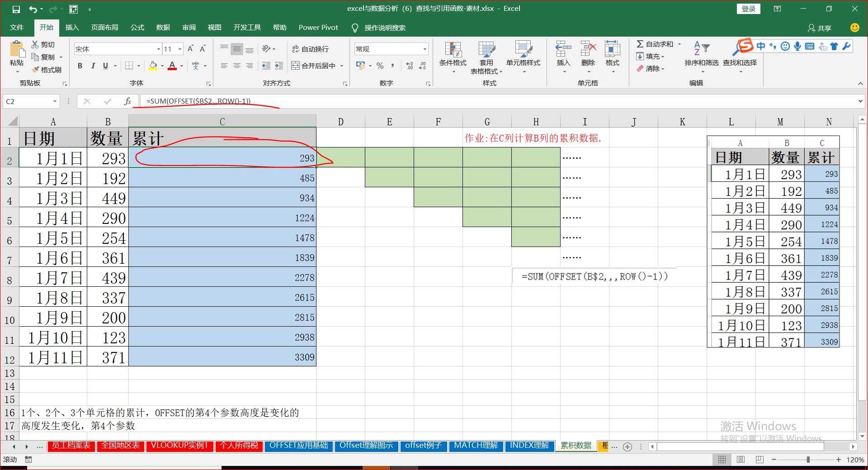Click the Format Painter brush icon
The width and height of the screenshot is (868, 470).
35,70
